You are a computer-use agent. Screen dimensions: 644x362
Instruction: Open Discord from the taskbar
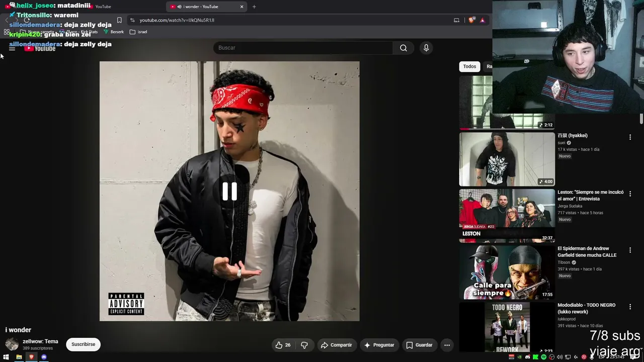click(44, 357)
